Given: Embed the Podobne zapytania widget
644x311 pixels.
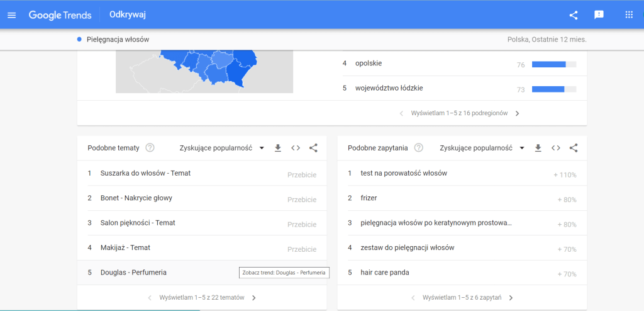Looking at the screenshot, I should coord(556,148).
